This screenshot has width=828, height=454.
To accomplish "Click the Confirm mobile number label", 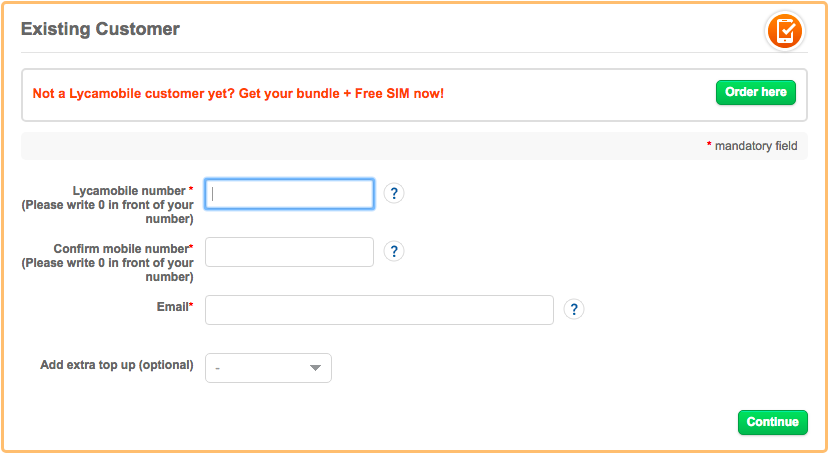I will point(123,249).
